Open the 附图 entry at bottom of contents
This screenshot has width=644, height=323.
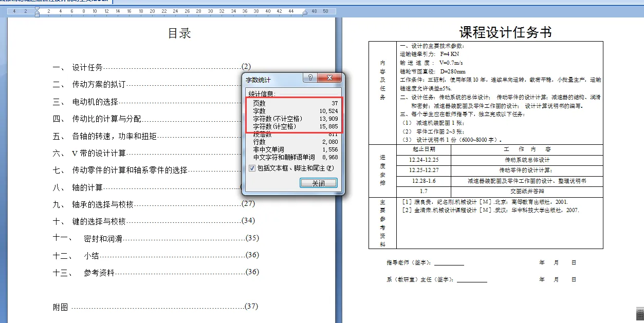[60, 306]
